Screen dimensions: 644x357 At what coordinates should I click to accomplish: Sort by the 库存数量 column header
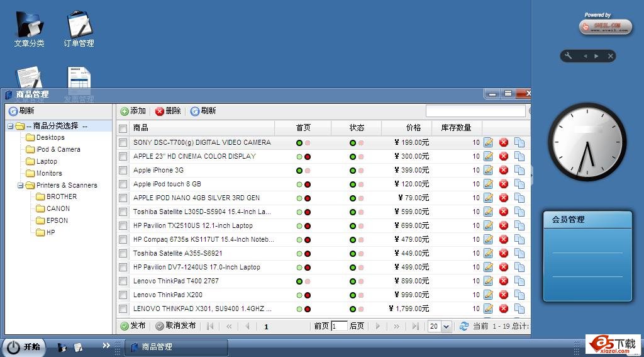click(457, 128)
